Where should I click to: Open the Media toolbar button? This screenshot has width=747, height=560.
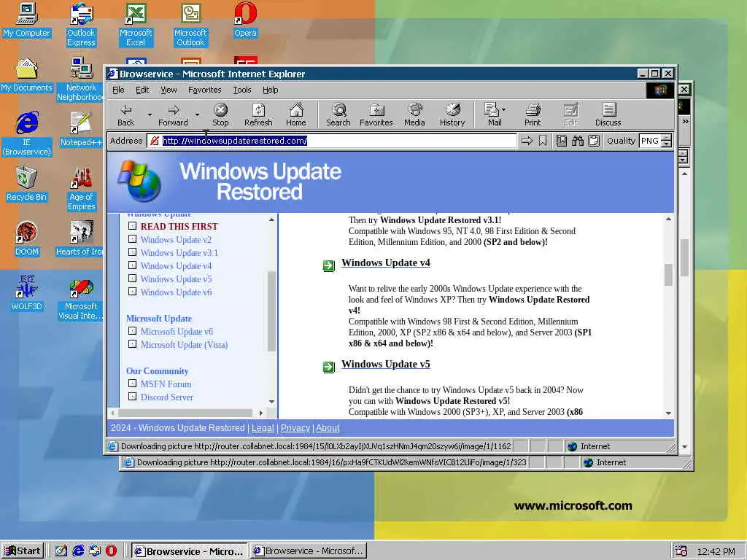click(x=414, y=115)
